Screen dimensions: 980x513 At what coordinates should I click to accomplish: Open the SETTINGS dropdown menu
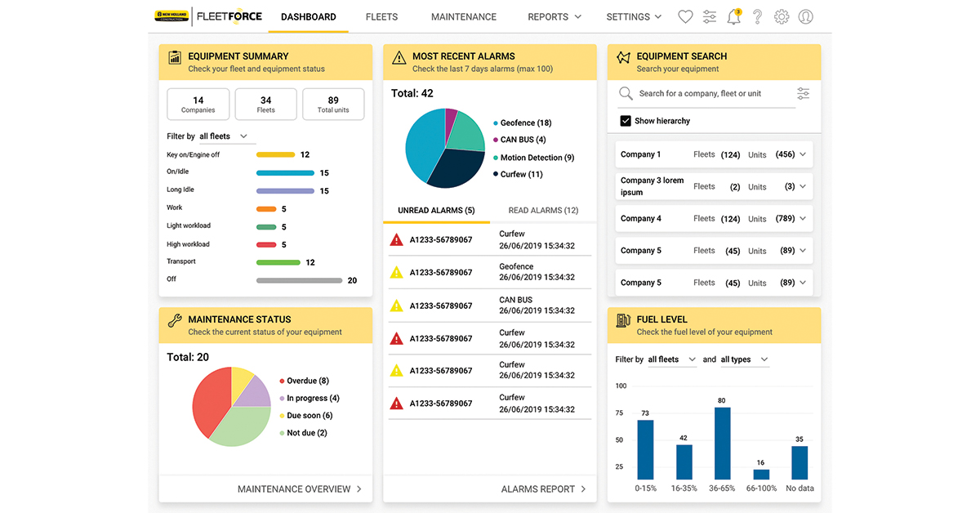[634, 16]
